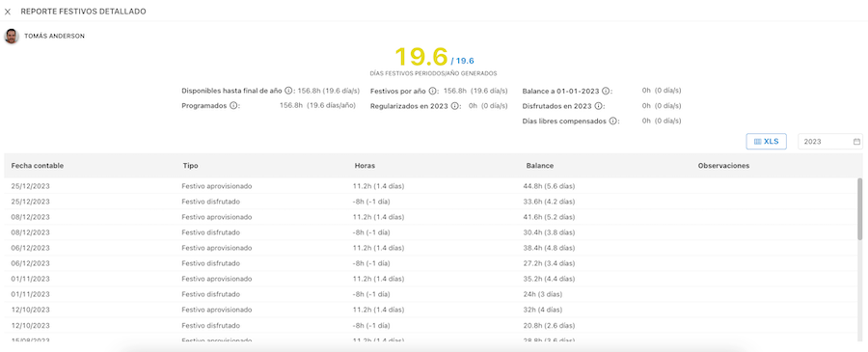
Task: Show info for Disponibles hasta final de año
Action: (x=288, y=91)
